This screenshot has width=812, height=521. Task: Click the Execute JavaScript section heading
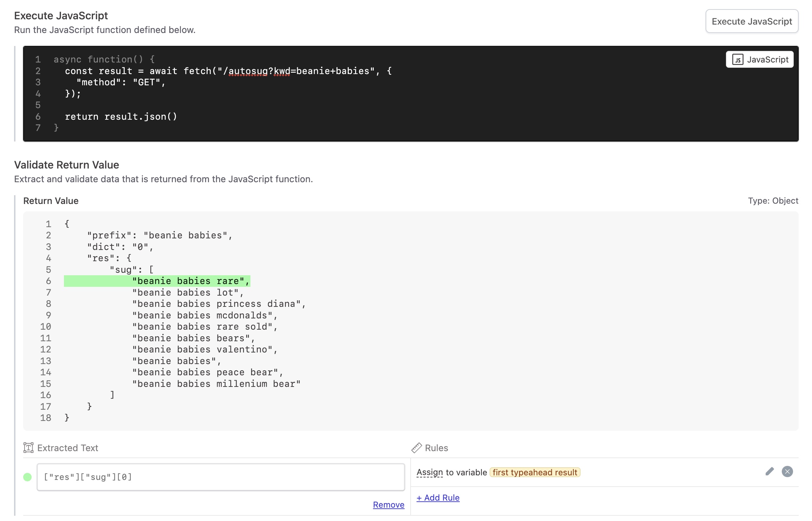coord(61,15)
